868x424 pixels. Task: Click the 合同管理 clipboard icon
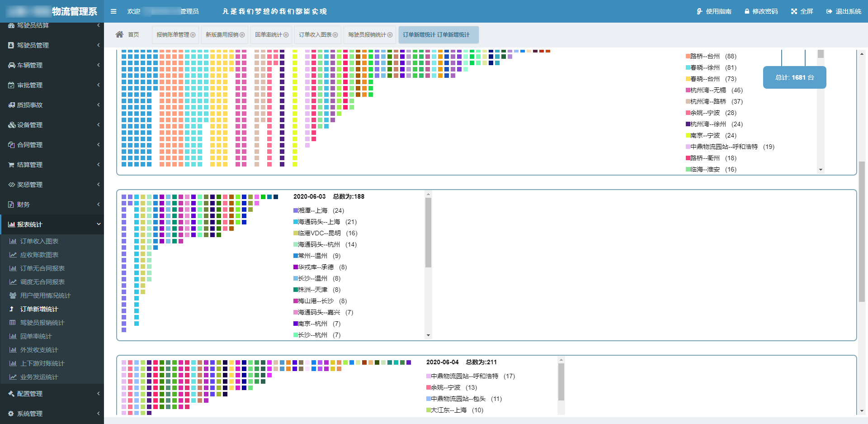[11, 145]
